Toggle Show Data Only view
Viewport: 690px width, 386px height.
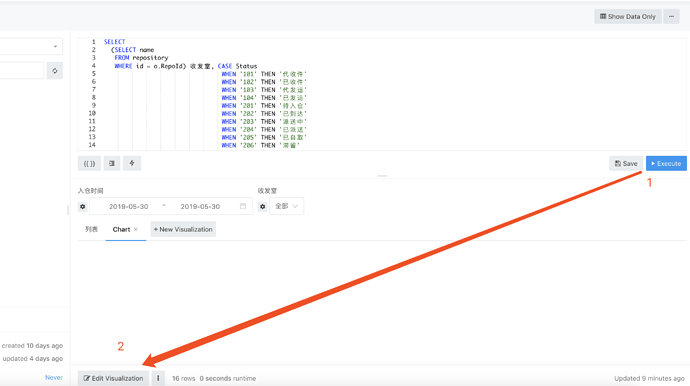(x=628, y=16)
